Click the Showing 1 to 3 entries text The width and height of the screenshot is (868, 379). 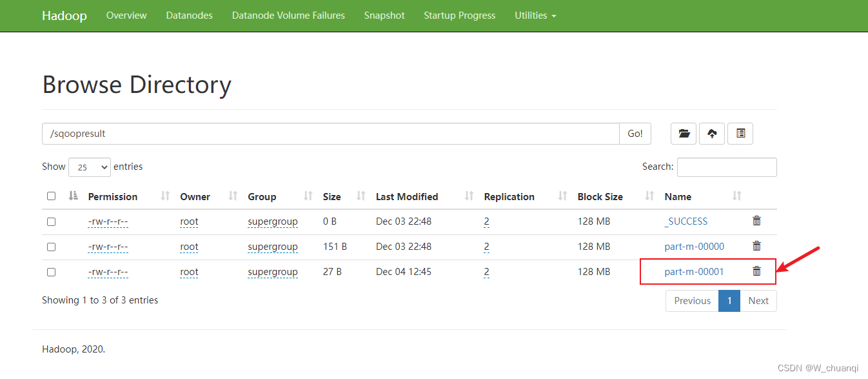(100, 300)
